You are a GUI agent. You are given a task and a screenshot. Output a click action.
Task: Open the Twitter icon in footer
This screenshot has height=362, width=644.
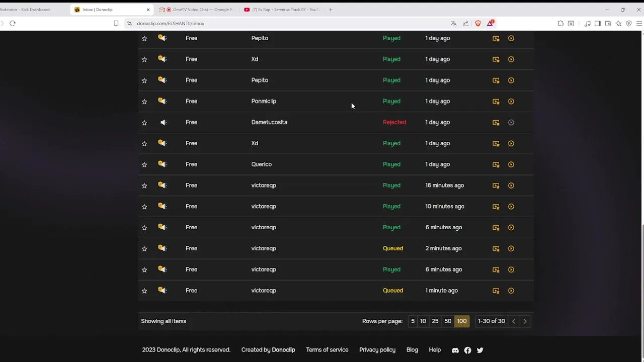[480, 350]
